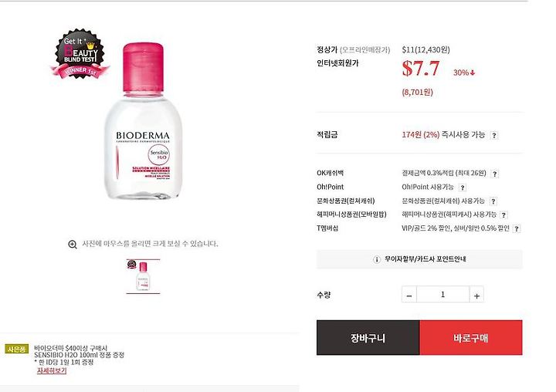Click the Beauty Blind Test winner badge

point(80,54)
